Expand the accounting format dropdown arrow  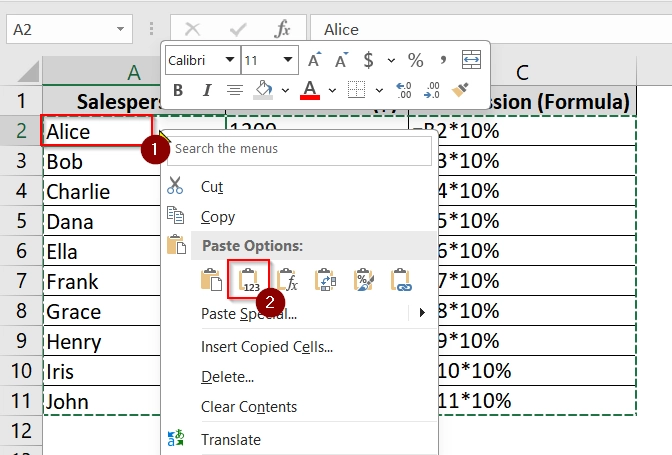[391, 60]
